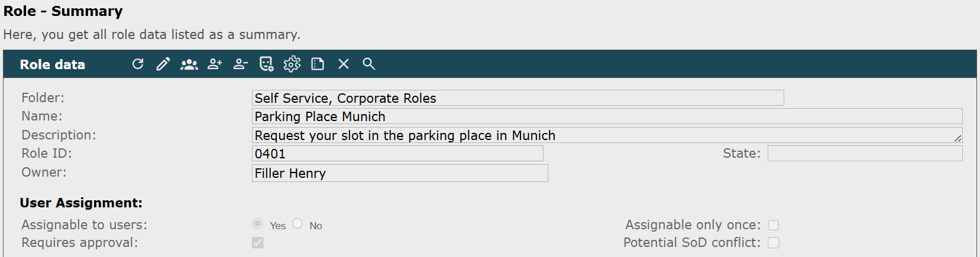Click the Name field Parking Place Munich
Screen dimensions: 980x257
pos(607,116)
